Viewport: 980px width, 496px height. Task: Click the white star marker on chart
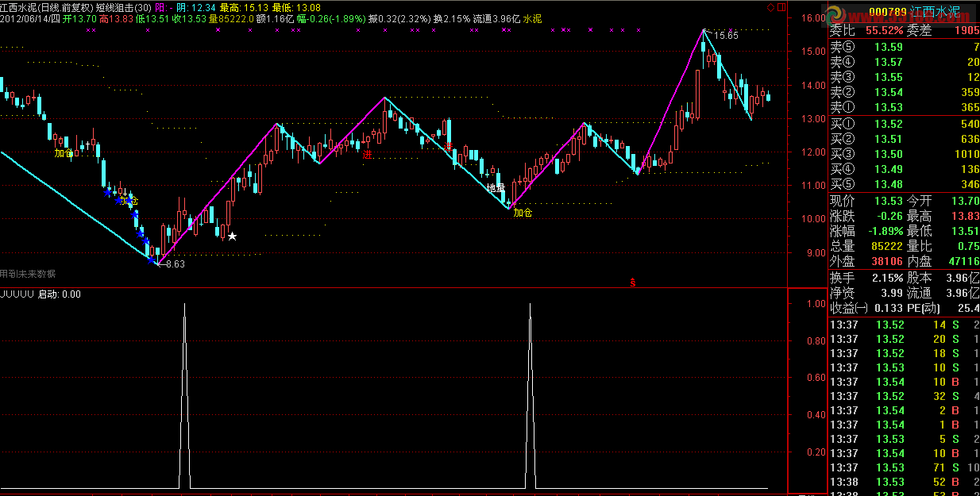pos(232,236)
